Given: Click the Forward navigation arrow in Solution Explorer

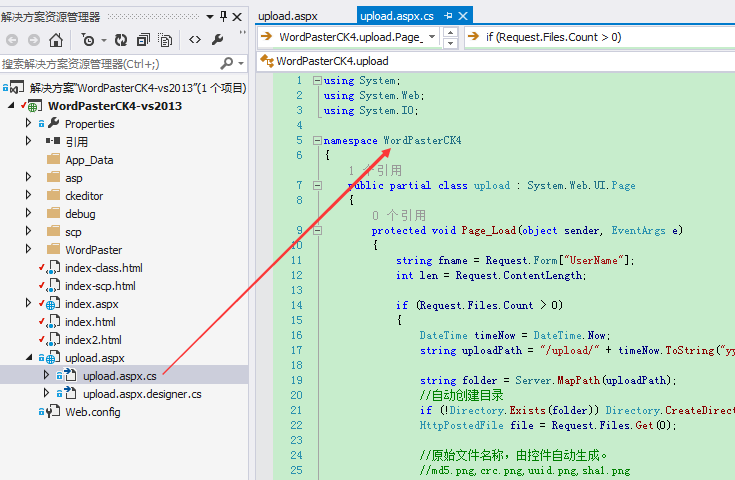Looking at the screenshot, I should pyautogui.click(x=34, y=40).
